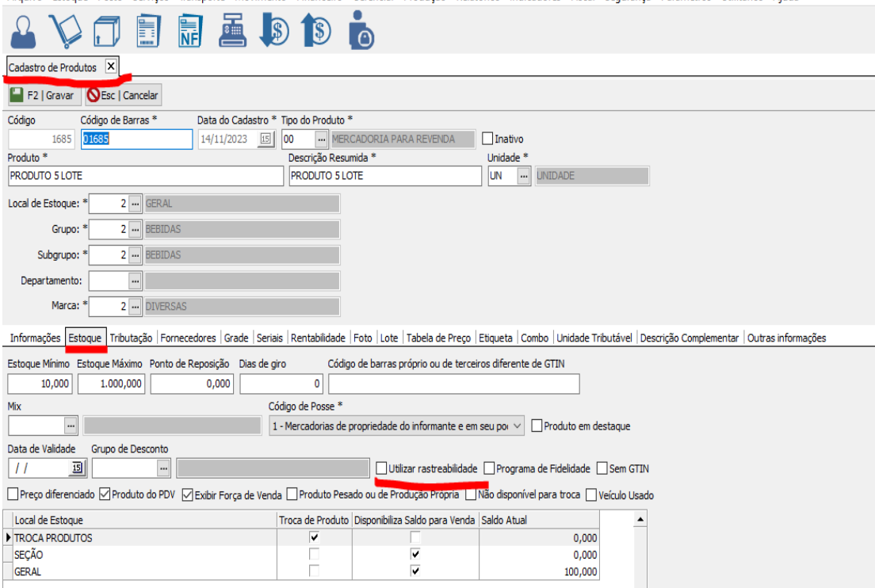Click the Esc Cancelar button

point(123,96)
